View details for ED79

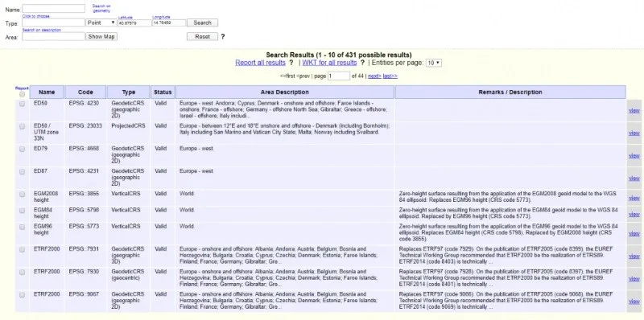pyautogui.click(x=634, y=155)
